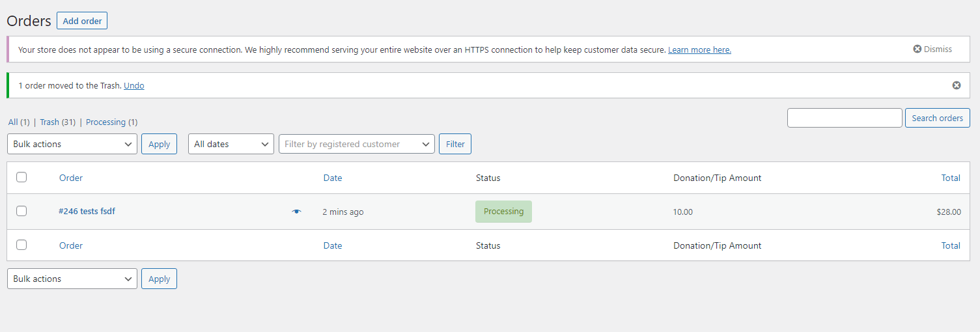Click the $28.00 total value
Image resolution: width=980 pixels, height=332 pixels.
click(948, 212)
